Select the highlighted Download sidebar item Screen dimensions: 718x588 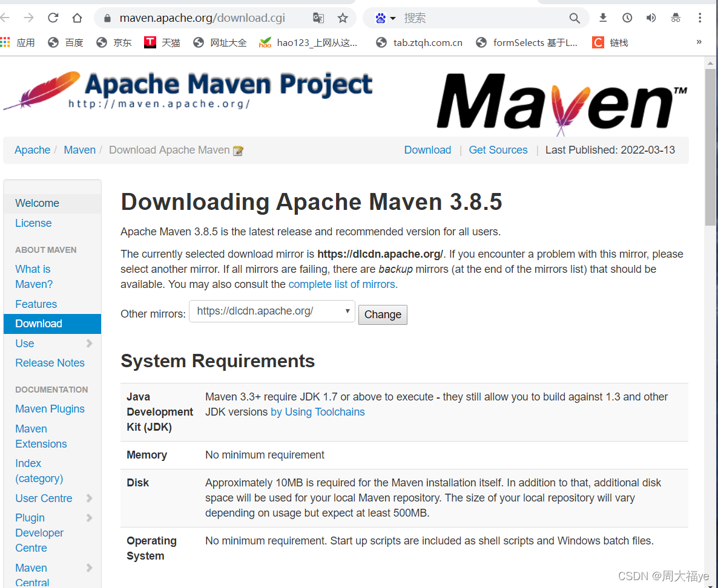(52, 324)
